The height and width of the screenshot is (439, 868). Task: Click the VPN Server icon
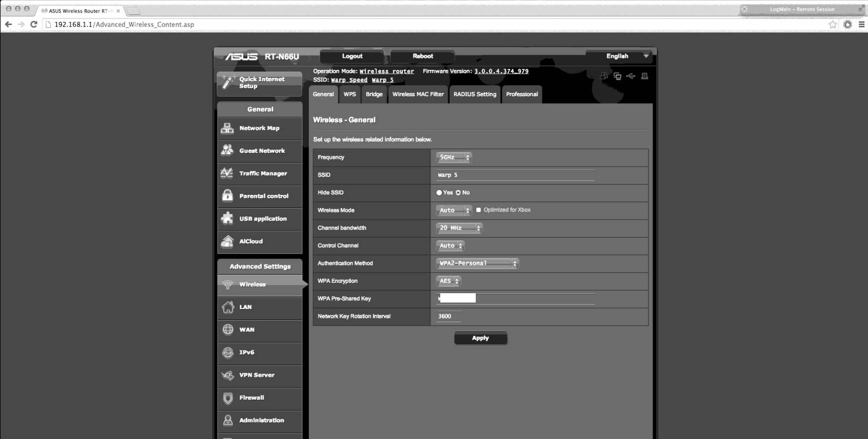228,375
